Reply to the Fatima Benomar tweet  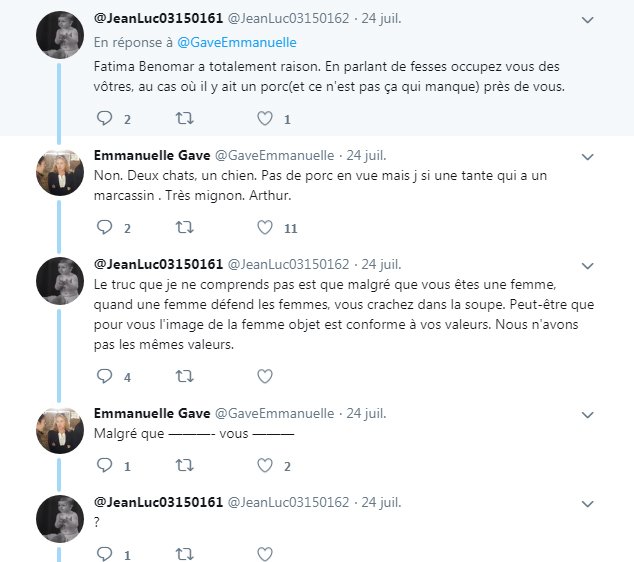pyautogui.click(x=105, y=119)
